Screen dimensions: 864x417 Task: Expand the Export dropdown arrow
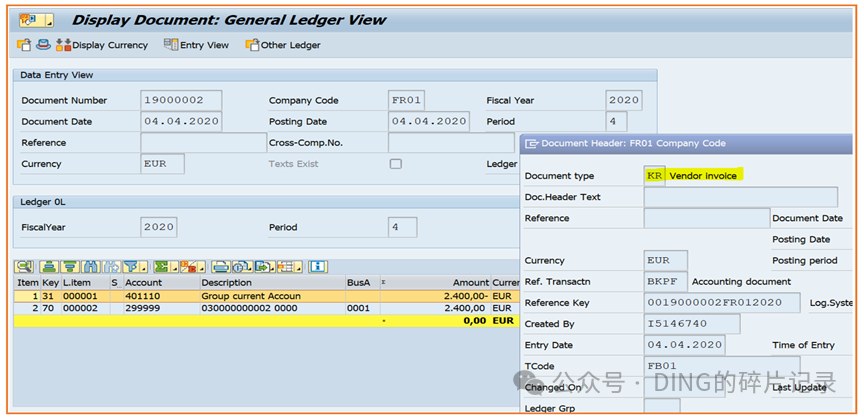(x=273, y=268)
